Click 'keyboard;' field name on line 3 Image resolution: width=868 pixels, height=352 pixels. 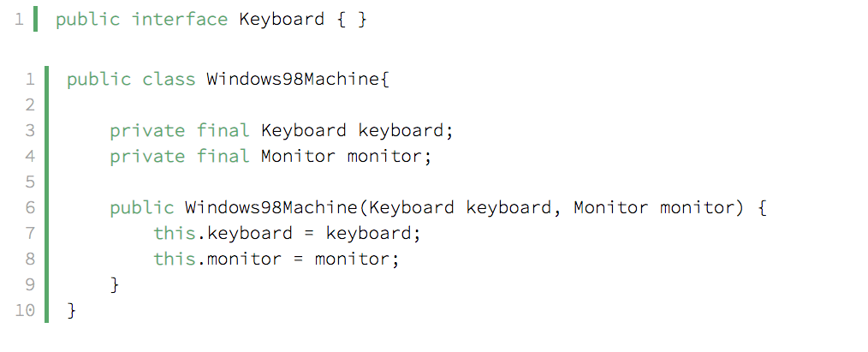pyautogui.click(x=406, y=131)
